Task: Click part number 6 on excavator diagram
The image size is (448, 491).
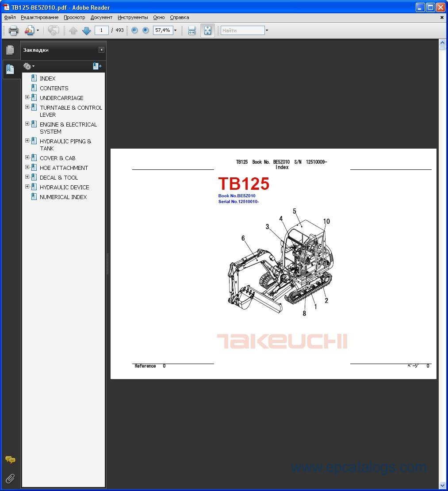Action: point(243,238)
